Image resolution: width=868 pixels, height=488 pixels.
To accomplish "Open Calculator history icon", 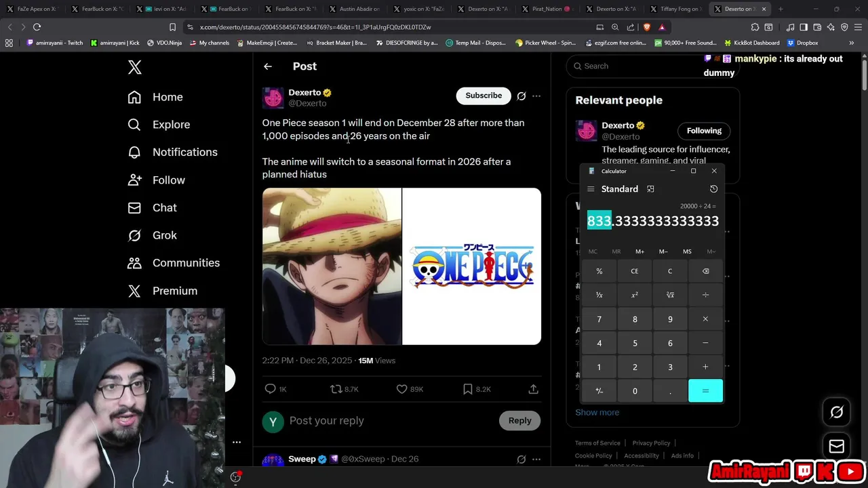I will click(713, 189).
